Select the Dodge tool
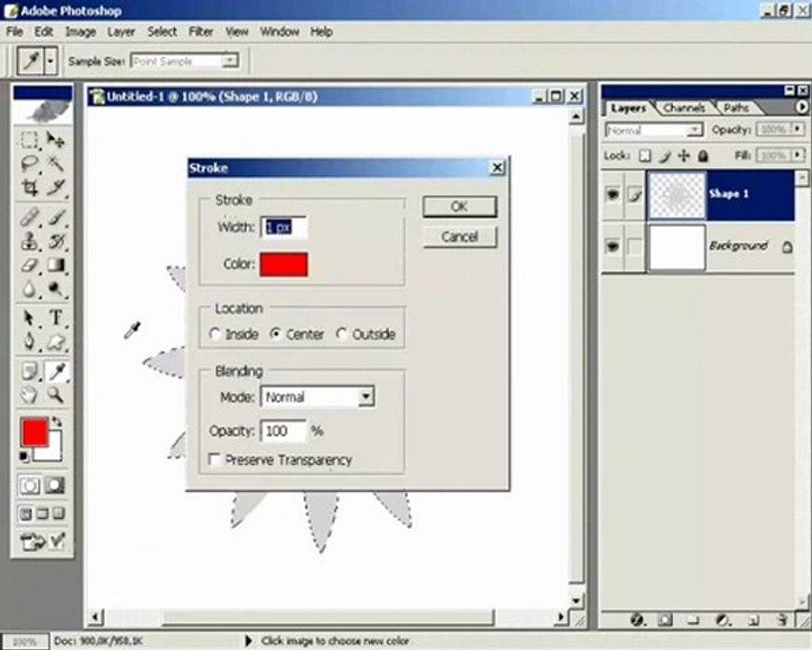 pyautogui.click(x=55, y=289)
